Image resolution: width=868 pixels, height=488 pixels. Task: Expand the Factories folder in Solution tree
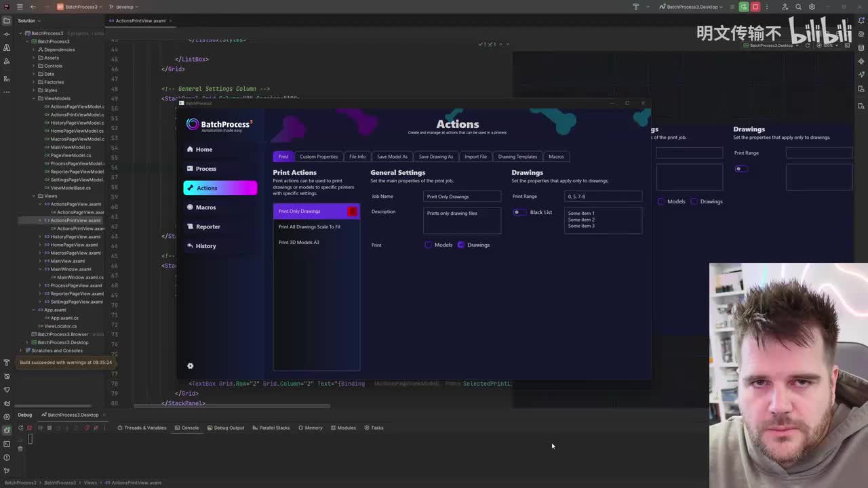pyautogui.click(x=33, y=82)
